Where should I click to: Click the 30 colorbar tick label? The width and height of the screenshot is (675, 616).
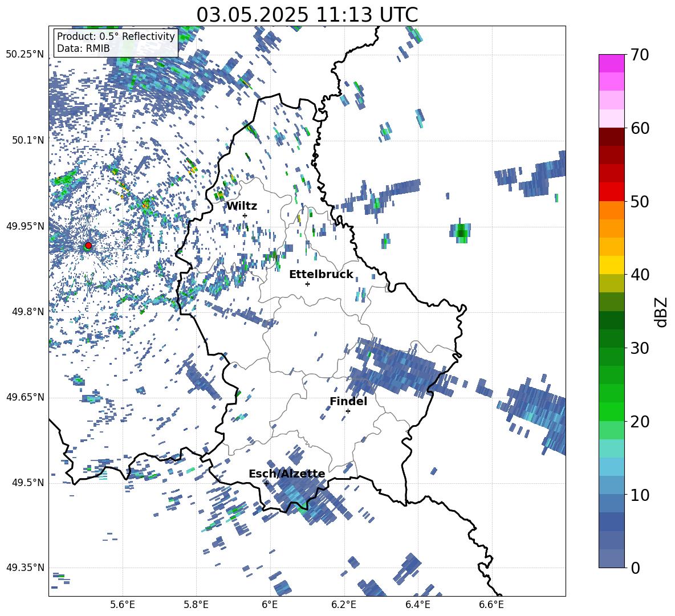[639, 348]
